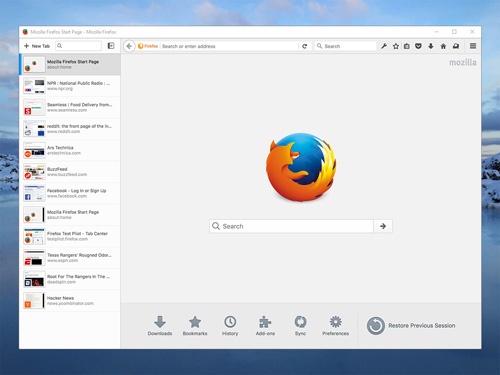500x375 pixels.
Task: Save to Pocket icon in toolbar
Action: tap(418, 46)
